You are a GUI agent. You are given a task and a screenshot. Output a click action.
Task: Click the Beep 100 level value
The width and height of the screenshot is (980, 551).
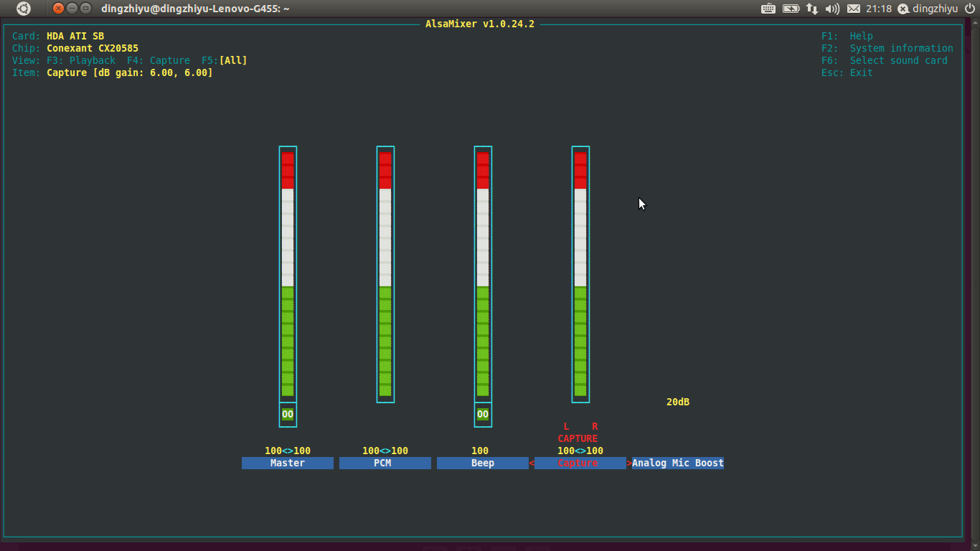[480, 451]
